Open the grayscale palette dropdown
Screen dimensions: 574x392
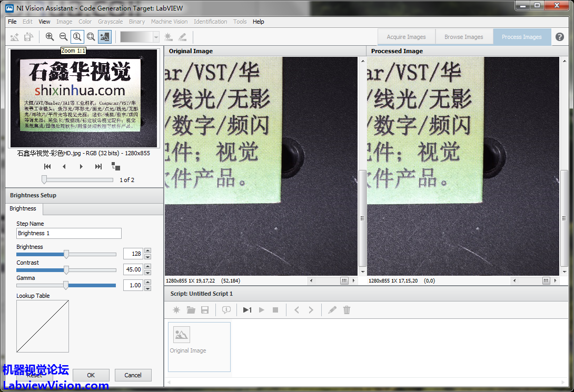tap(156, 37)
